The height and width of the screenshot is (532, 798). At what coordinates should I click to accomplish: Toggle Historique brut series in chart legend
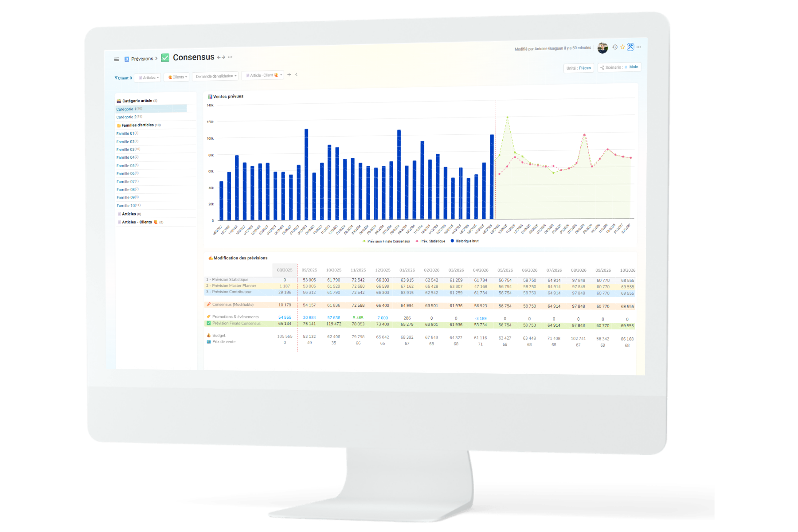pos(466,241)
